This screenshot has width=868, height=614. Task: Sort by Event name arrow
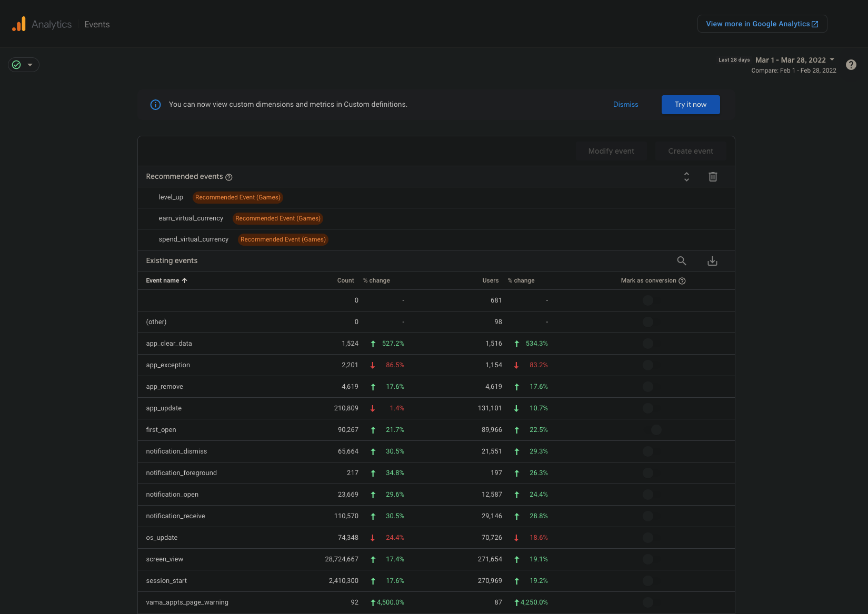[x=184, y=280]
